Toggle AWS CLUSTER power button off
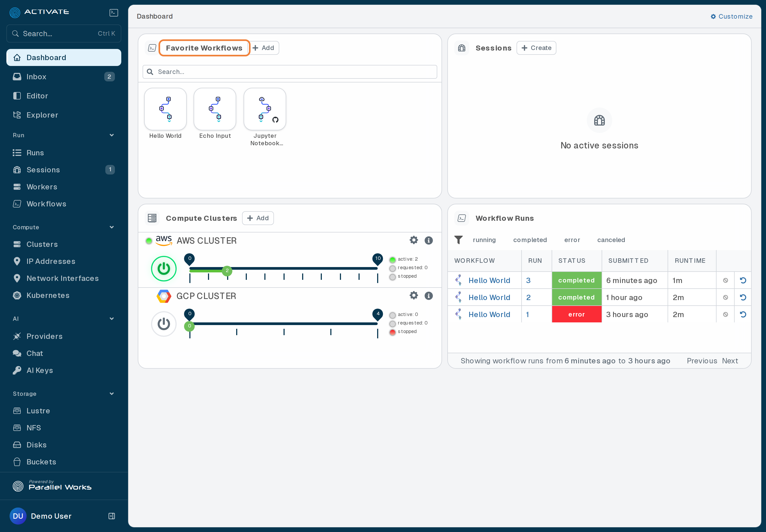The image size is (766, 532). 164,269
